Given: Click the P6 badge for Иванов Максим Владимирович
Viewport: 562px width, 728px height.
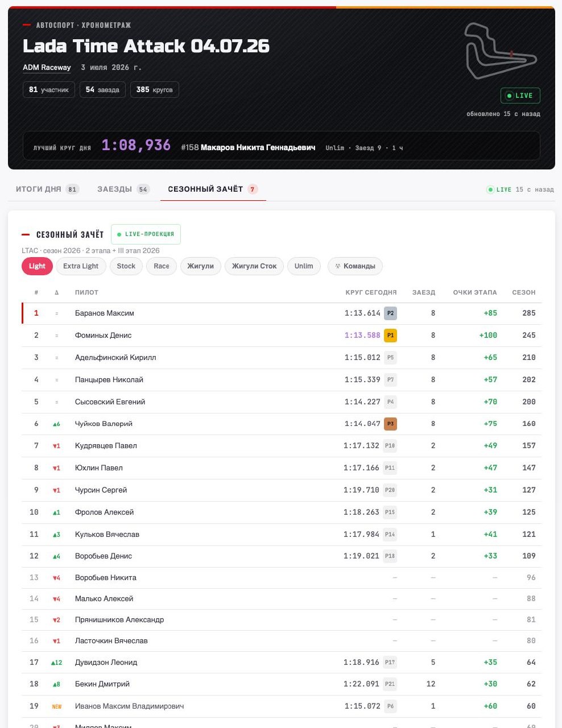Looking at the screenshot, I should click(390, 706).
